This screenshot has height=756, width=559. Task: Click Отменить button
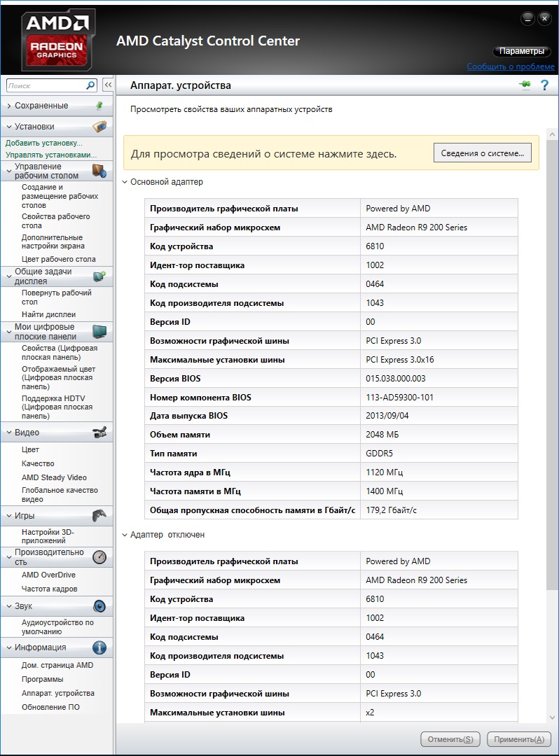450,739
